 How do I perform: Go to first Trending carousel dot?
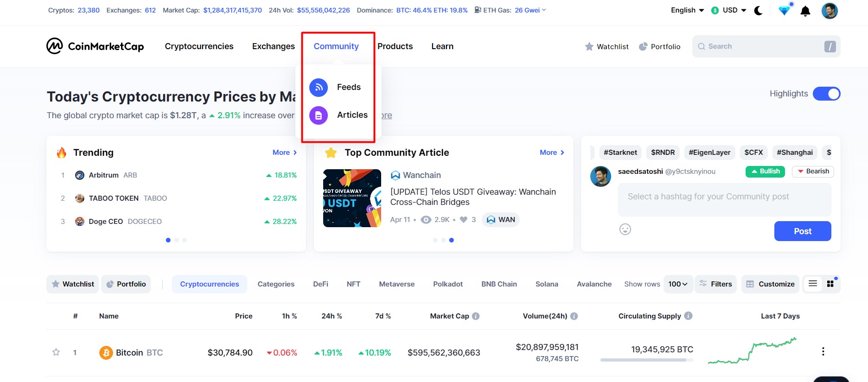click(x=168, y=240)
